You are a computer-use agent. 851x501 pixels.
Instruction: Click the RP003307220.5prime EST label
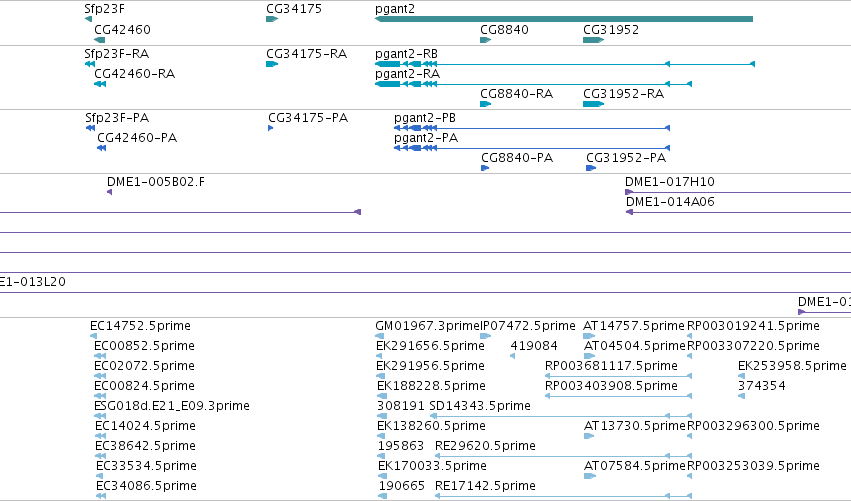tap(753, 346)
